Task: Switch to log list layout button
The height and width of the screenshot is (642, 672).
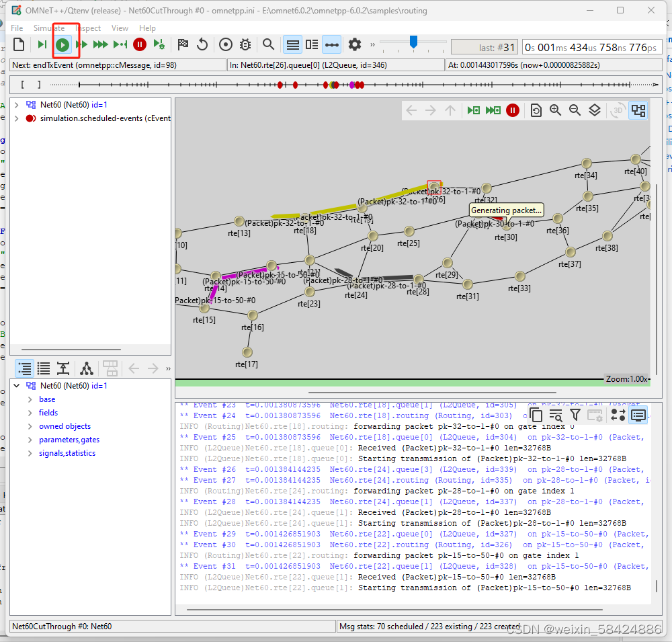Action: point(293,44)
